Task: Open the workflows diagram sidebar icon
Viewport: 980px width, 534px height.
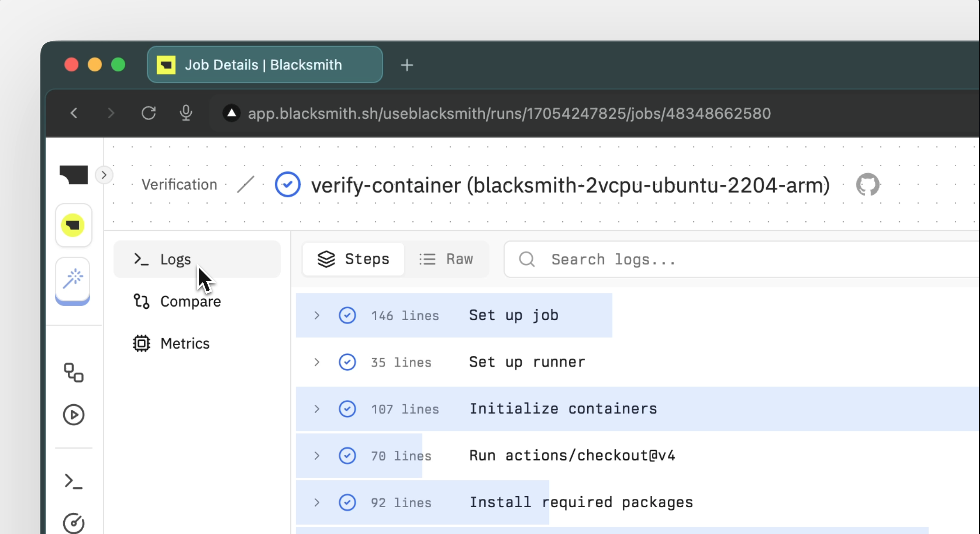Action: [x=73, y=373]
